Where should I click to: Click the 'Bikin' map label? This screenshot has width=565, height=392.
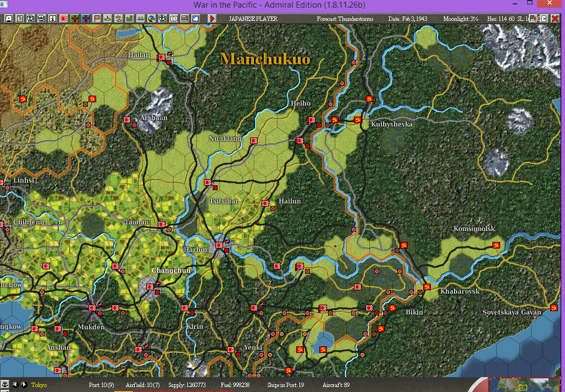point(414,312)
